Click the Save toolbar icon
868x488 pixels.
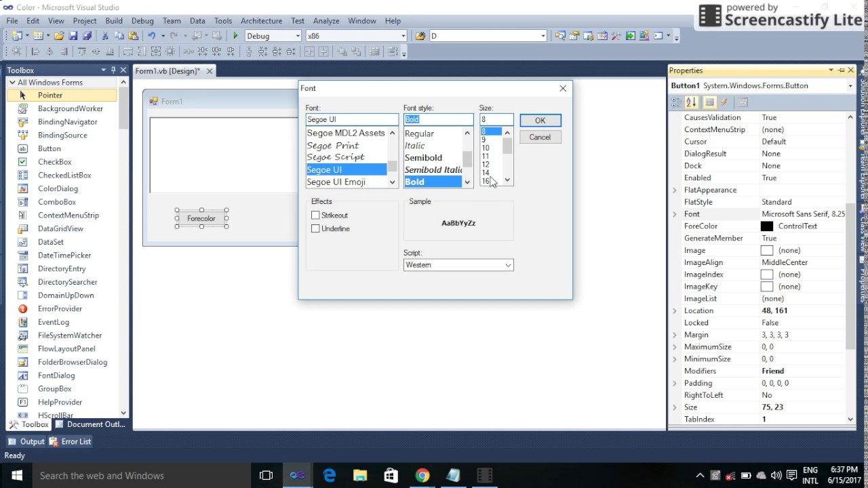[x=73, y=36]
